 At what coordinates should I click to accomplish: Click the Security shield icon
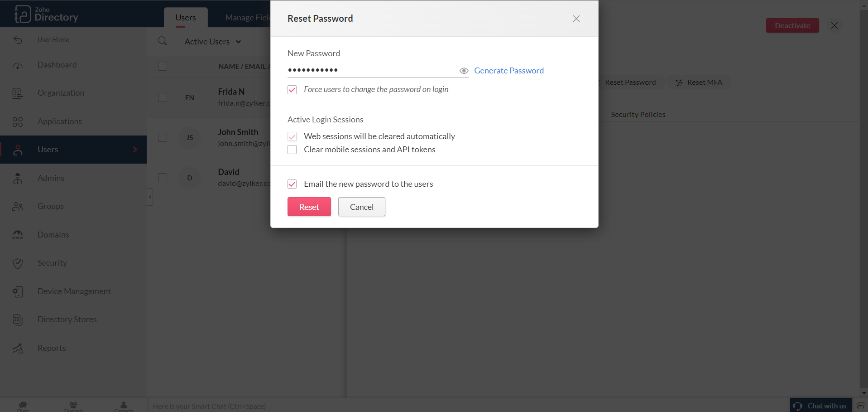coord(18,263)
